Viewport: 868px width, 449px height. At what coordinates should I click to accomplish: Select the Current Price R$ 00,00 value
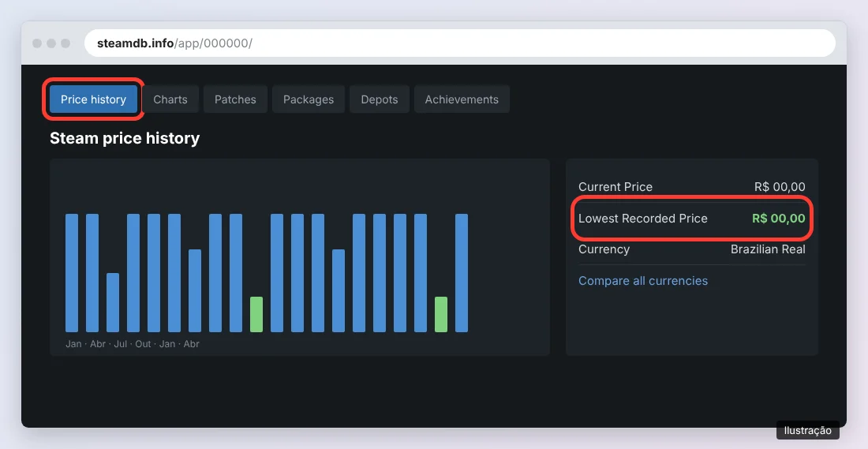pyautogui.click(x=780, y=186)
